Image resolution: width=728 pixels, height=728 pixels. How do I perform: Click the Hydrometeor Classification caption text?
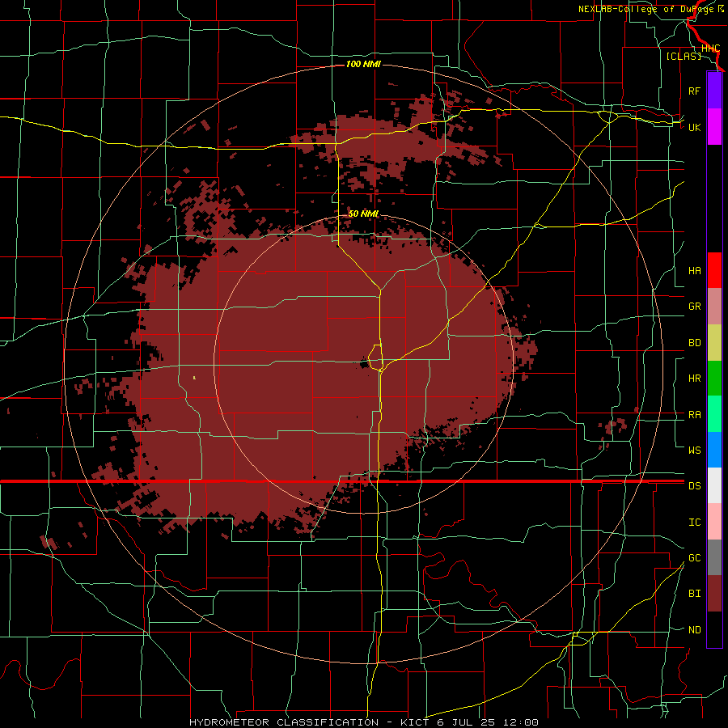[x=284, y=722]
